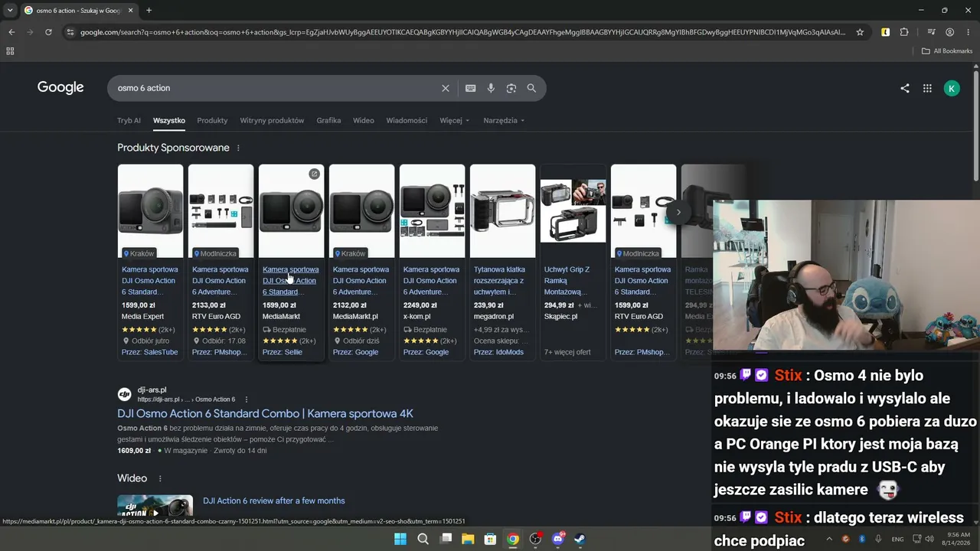Open Steam from the taskbar

pyautogui.click(x=580, y=539)
